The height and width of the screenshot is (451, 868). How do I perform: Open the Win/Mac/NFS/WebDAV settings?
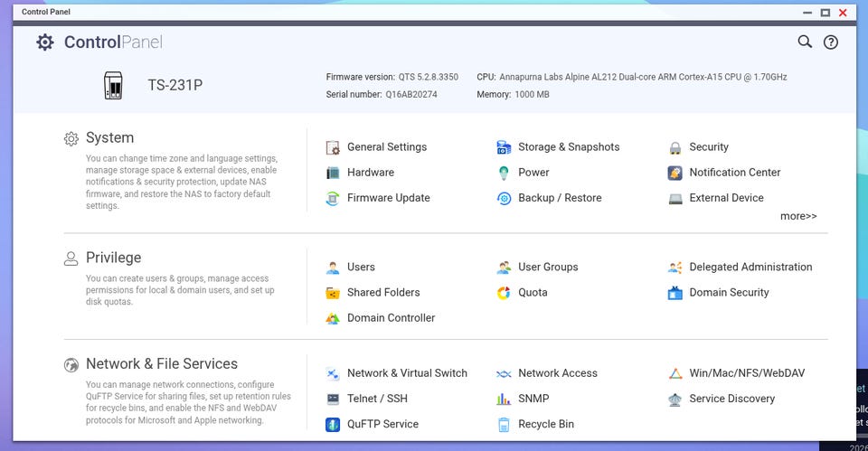[746, 373]
